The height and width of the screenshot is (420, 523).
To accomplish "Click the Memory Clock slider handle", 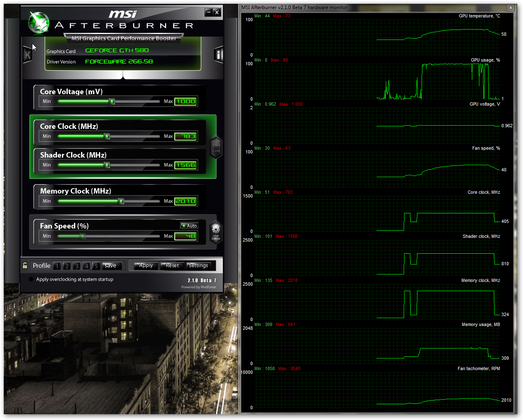I will click(121, 201).
